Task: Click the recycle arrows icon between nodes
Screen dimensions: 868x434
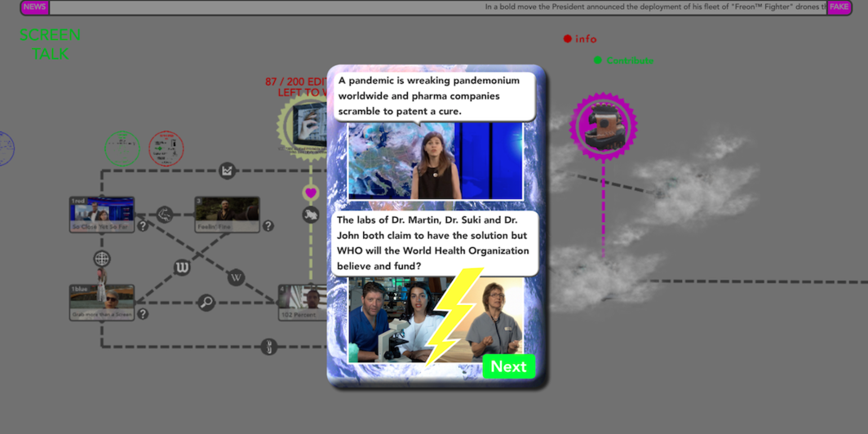Action: tap(165, 215)
